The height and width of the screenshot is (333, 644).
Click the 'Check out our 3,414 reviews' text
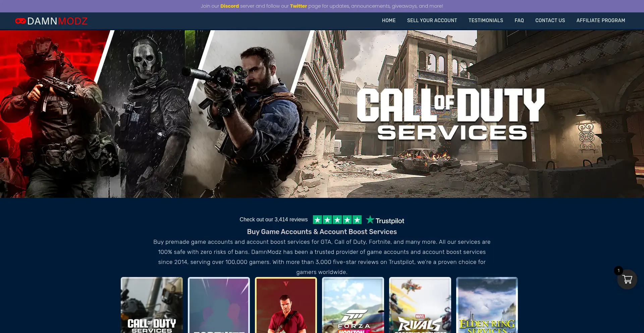[273, 220]
